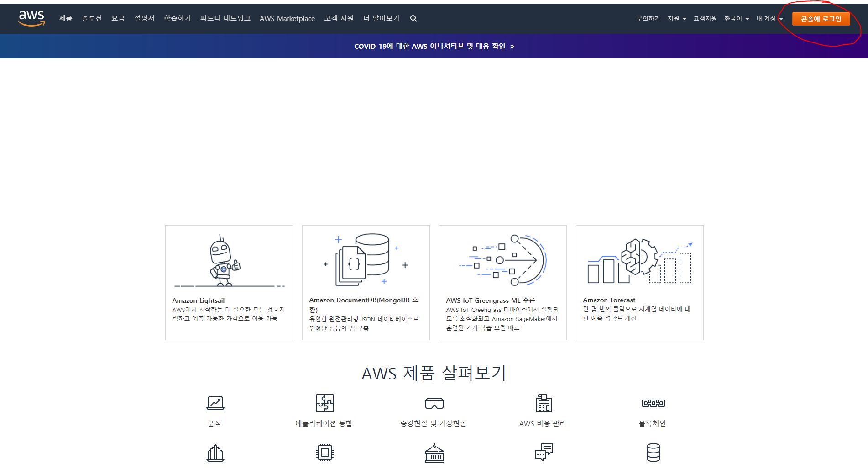The height and width of the screenshot is (469, 868).
Task: Open the 고객지원 link in top bar
Action: point(705,19)
